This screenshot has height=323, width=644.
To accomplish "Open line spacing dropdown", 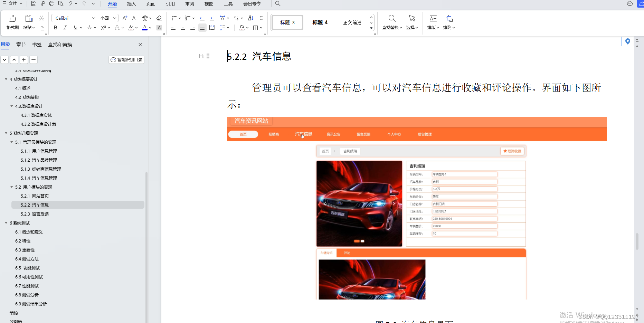I will 228,28.
